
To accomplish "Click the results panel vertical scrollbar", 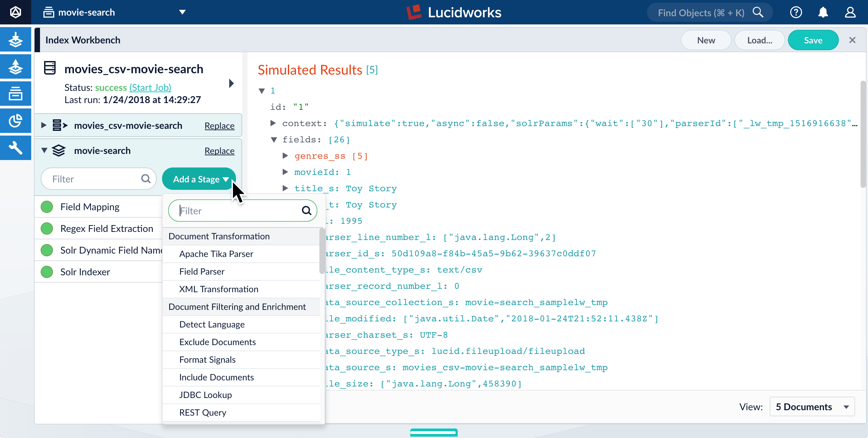I will coord(863,134).
